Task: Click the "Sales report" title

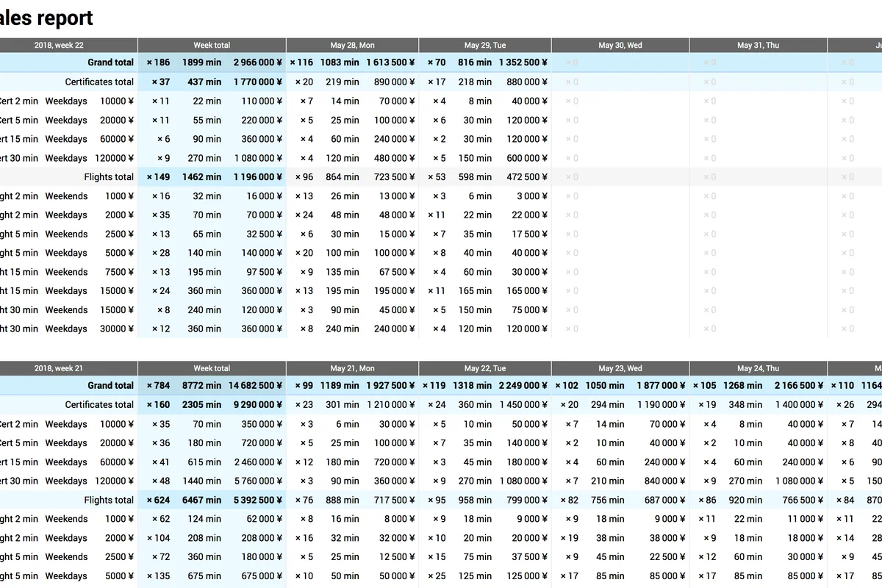Action: (x=44, y=18)
